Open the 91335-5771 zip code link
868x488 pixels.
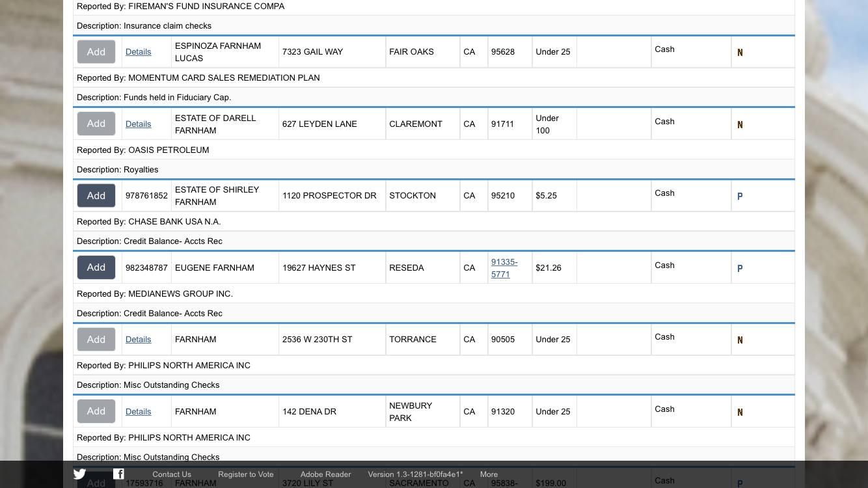504,268
